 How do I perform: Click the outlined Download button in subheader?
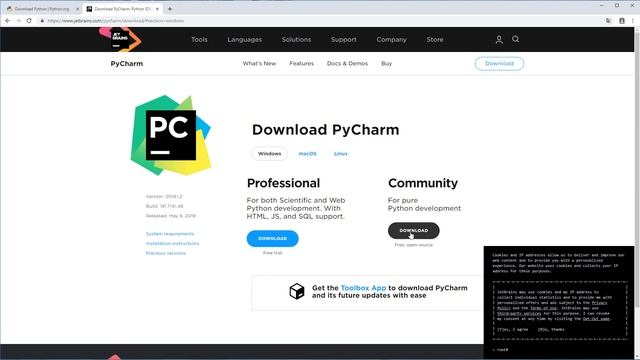pyautogui.click(x=499, y=64)
